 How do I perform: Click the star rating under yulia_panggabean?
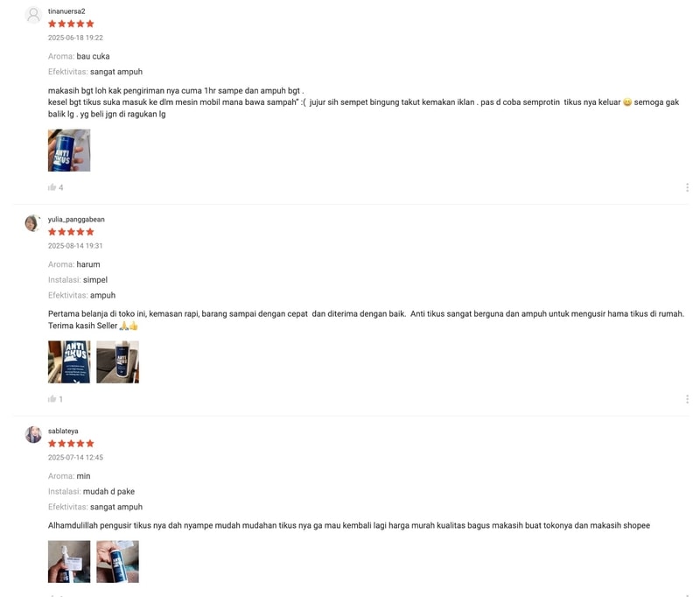pyautogui.click(x=71, y=232)
